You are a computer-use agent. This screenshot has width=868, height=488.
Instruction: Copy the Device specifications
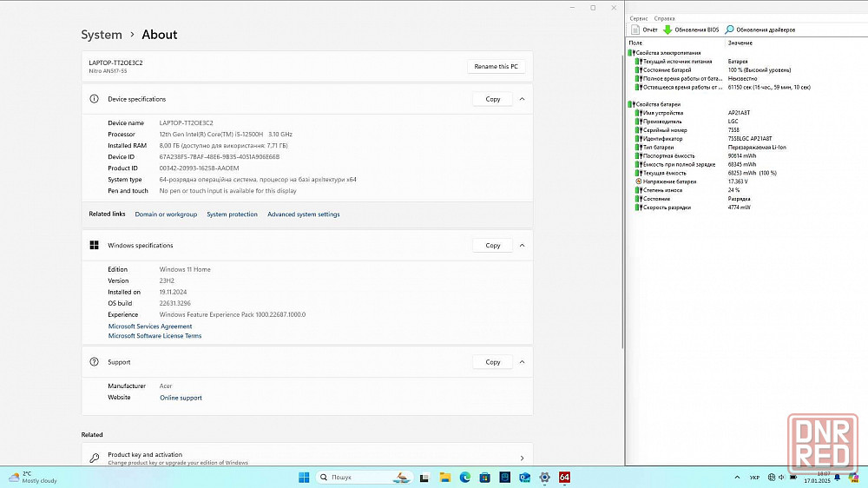pos(493,99)
